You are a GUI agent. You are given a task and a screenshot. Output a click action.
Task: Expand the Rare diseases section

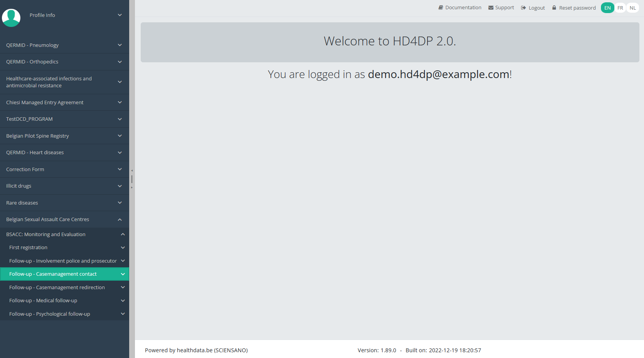click(x=120, y=203)
